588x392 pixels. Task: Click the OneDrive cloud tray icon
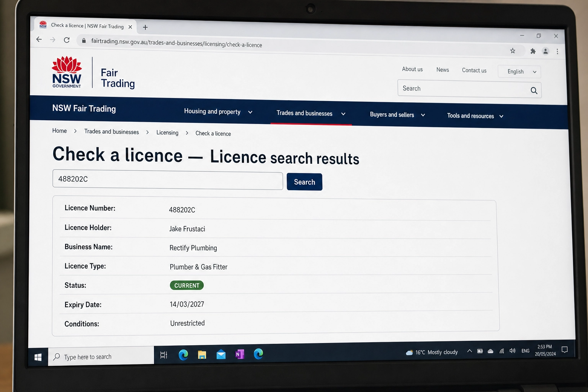[490, 351]
